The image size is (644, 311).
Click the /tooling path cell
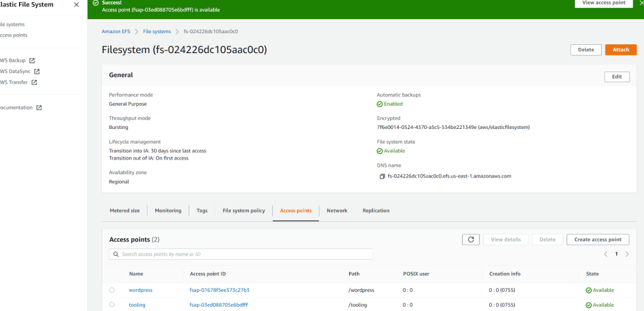(358, 305)
